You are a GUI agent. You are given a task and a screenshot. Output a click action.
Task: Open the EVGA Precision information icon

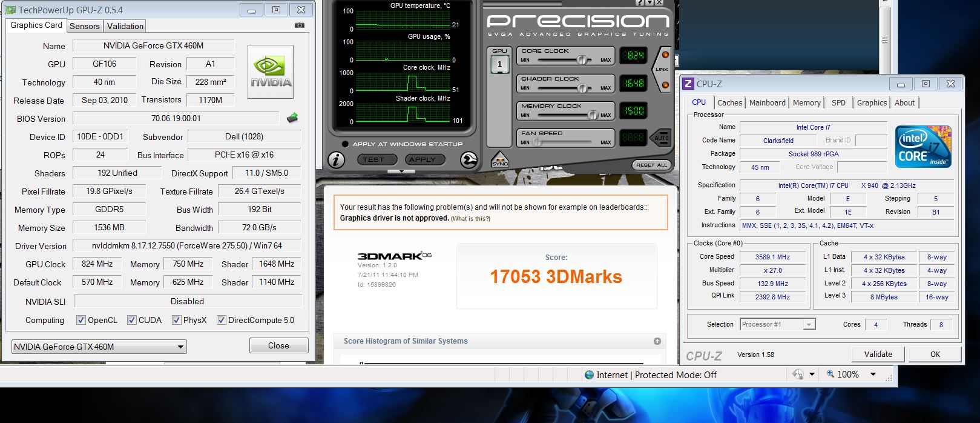[336, 159]
